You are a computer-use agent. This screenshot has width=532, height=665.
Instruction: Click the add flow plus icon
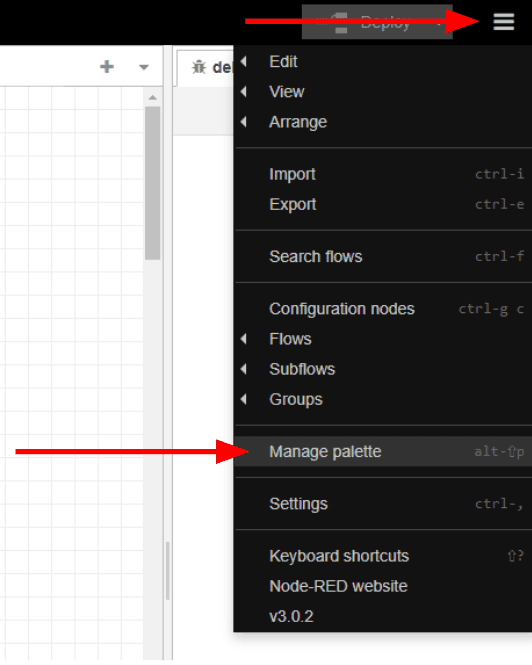pyautogui.click(x=107, y=67)
